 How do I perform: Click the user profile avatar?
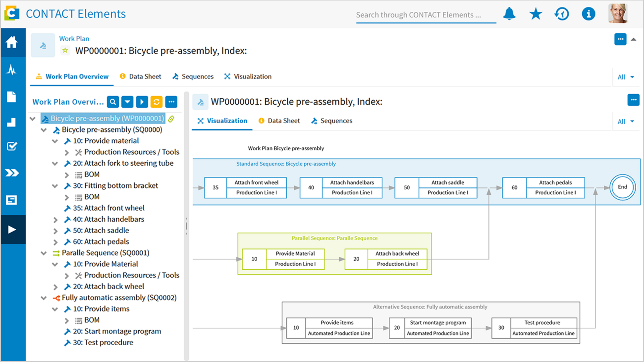tap(618, 14)
